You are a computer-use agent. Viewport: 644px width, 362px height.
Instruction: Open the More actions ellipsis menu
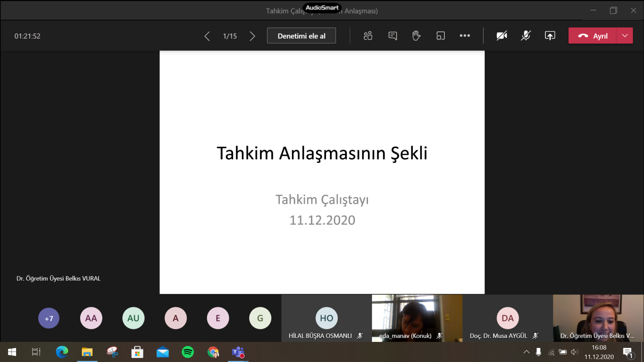(464, 36)
